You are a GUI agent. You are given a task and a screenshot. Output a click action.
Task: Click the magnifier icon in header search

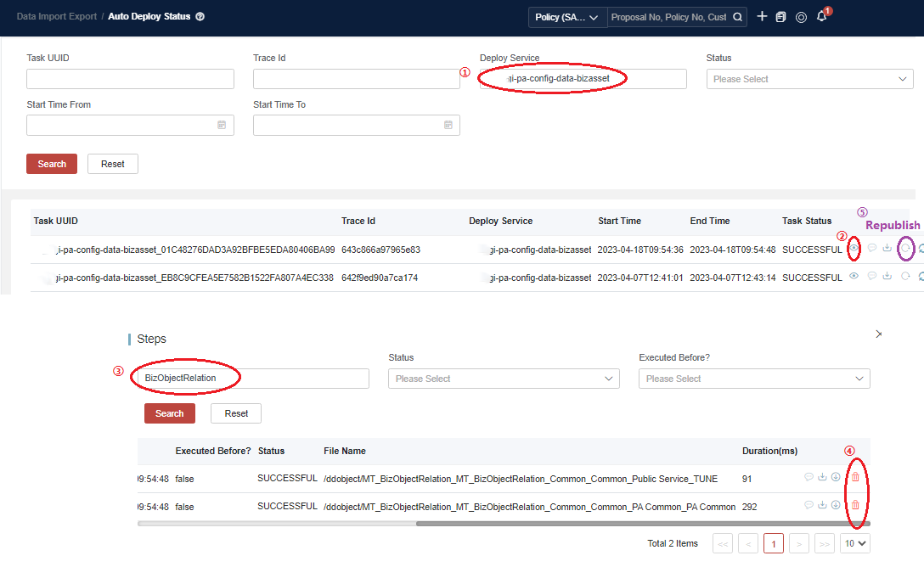pos(737,17)
